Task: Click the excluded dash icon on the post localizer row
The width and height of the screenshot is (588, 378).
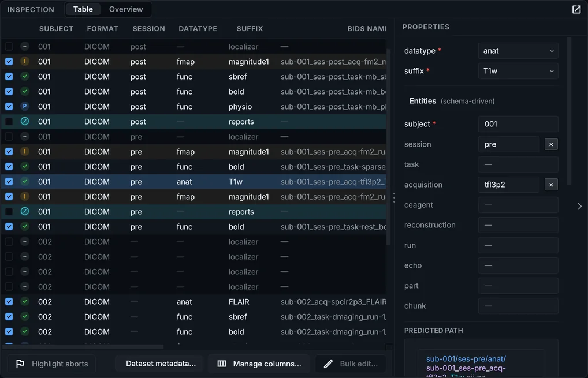Action: (x=25, y=46)
